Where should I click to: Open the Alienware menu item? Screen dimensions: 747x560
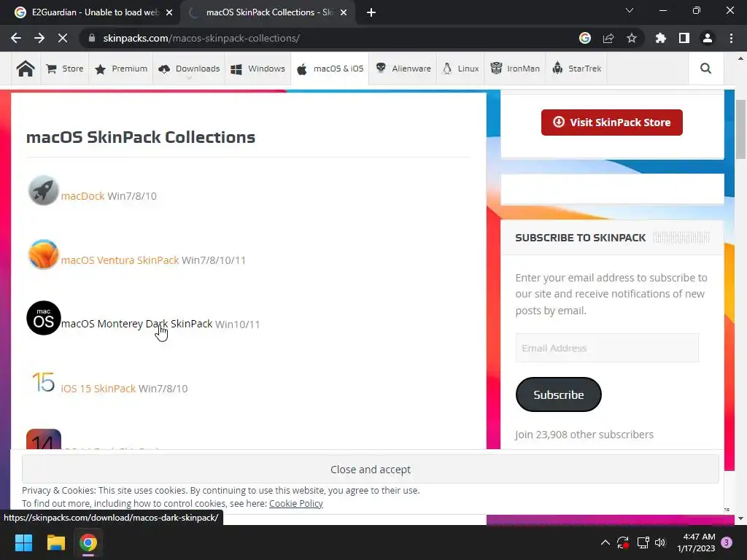click(x=403, y=69)
